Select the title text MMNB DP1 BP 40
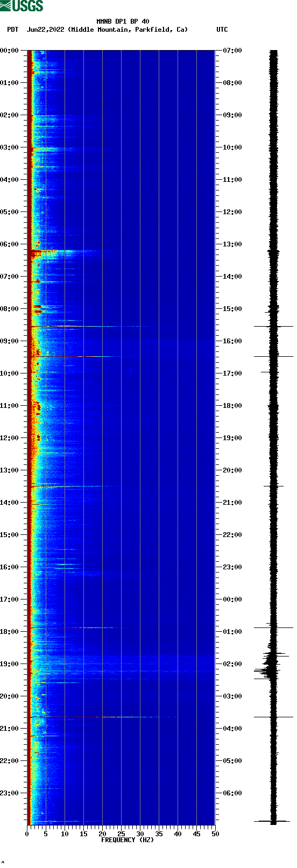 coord(123,22)
